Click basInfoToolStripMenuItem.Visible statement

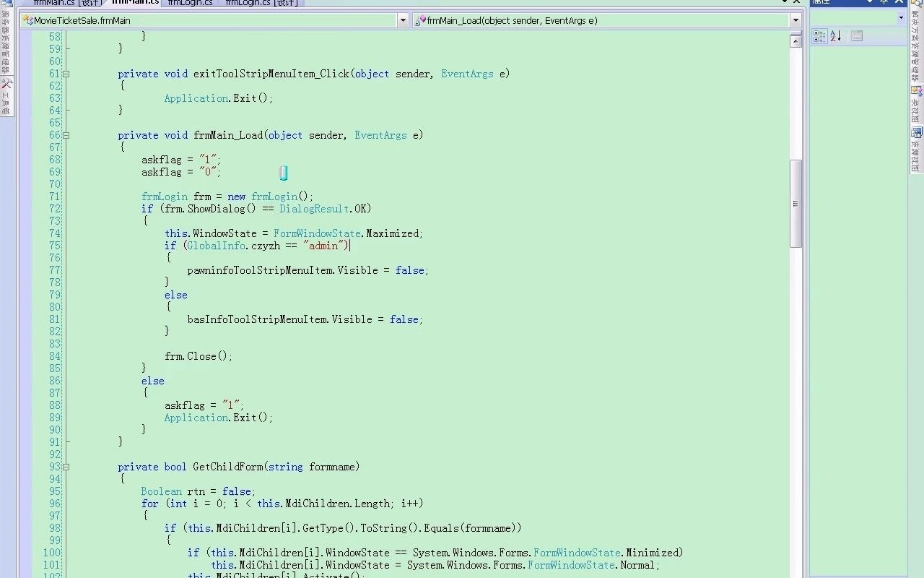pyautogui.click(x=305, y=319)
